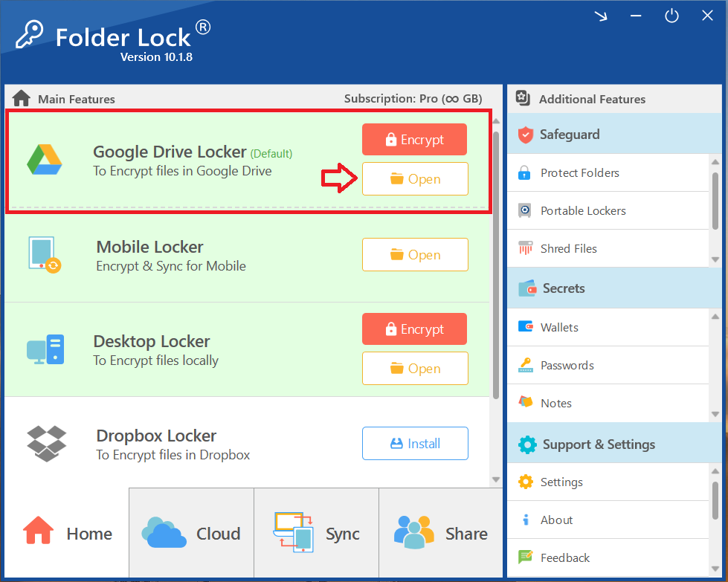The image size is (728, 582).
Task: Open the Mobile Locker
Action: click(x=415, y=254)
